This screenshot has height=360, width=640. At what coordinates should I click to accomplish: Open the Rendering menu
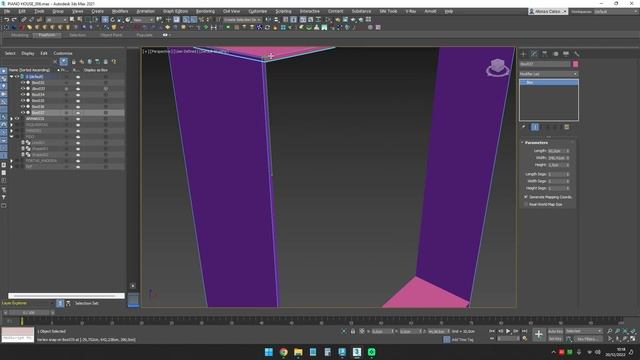[205, 11]
